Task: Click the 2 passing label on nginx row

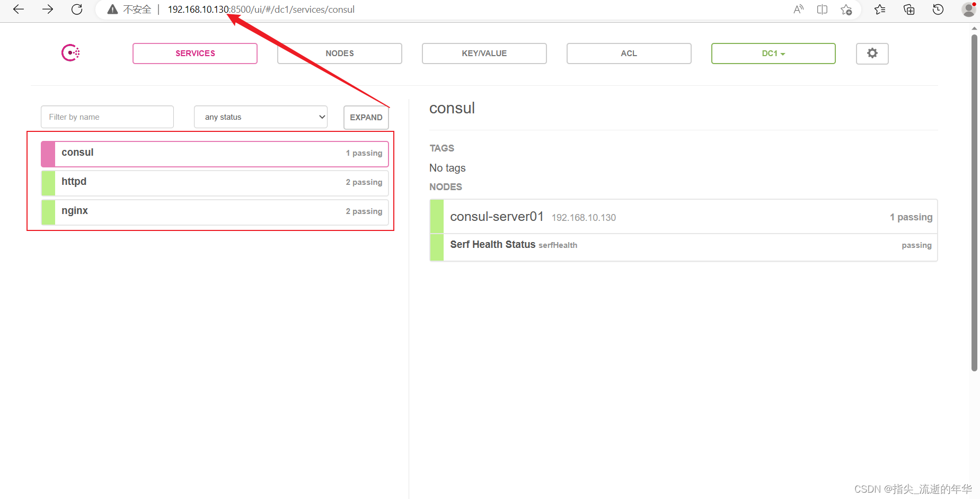Action: tap(364, 211)
